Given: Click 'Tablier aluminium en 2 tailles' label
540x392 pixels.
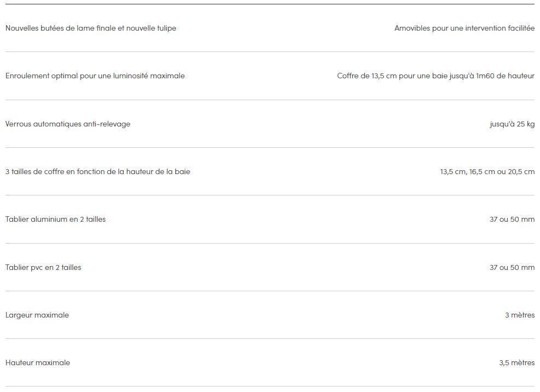Looking at the screenshot, I should pyautogui.click(x=55, y=219).
